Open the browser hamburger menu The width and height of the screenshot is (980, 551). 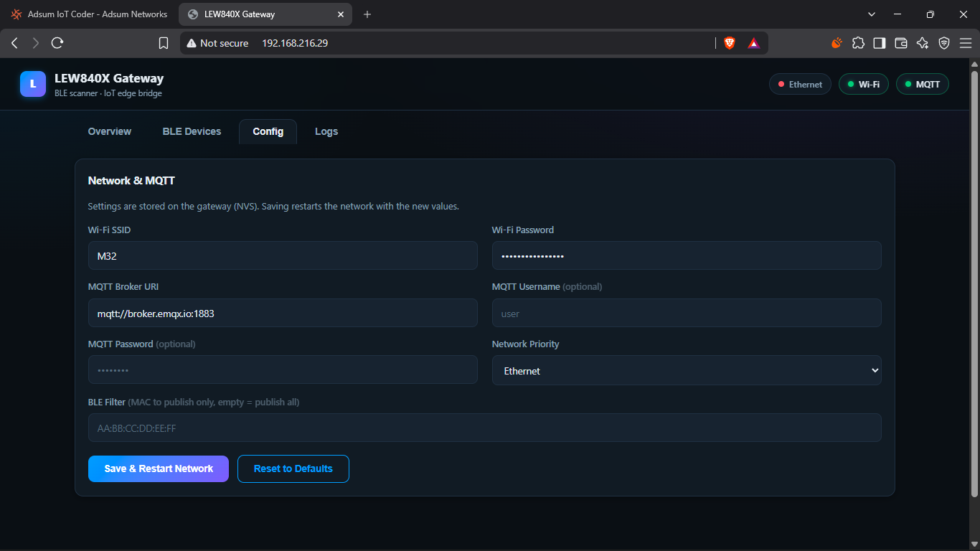(965, 43)
